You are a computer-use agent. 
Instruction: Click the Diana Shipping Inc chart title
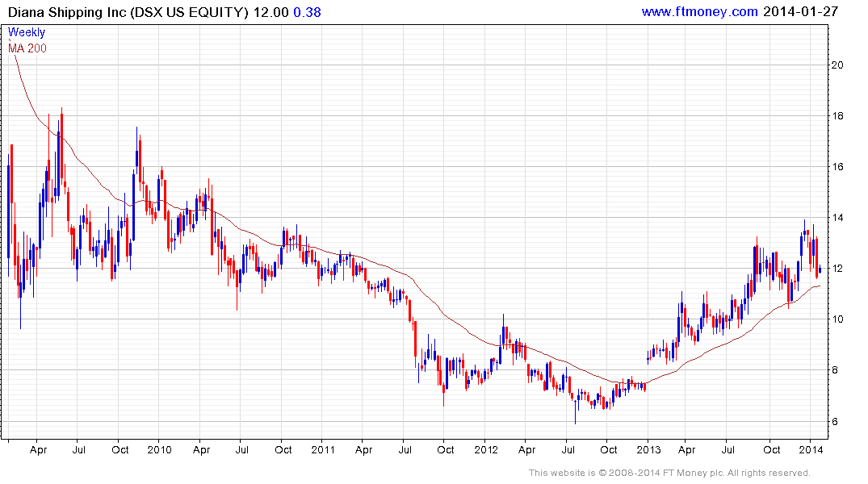[128, 12]
